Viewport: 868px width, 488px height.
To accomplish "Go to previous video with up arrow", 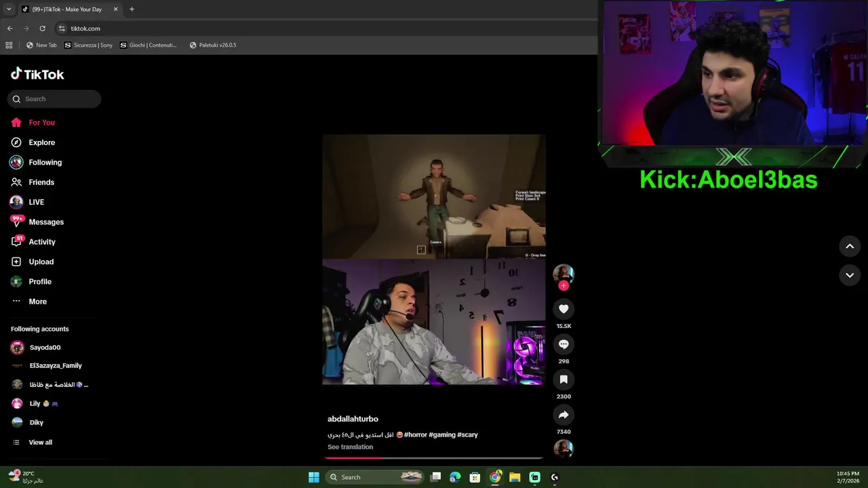I will (x=850, y=247).
